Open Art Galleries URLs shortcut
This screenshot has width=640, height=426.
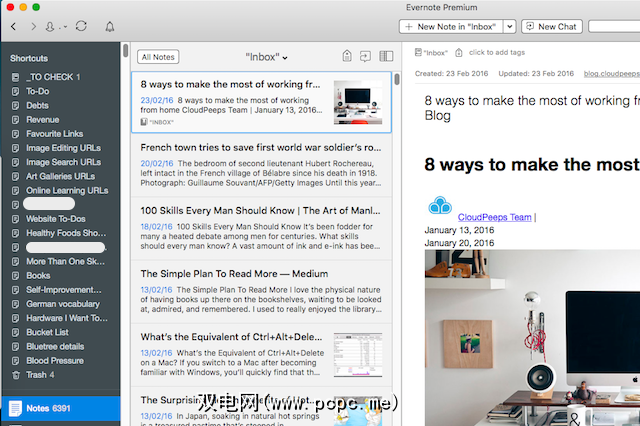coord(60,176)
